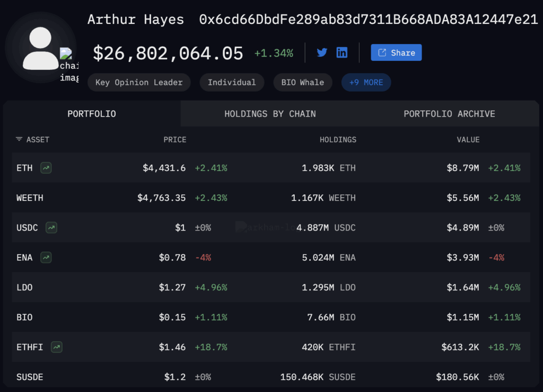Click the USDC chart trend icon
Viewport: 543px width, 392px height.
[51, 228]
